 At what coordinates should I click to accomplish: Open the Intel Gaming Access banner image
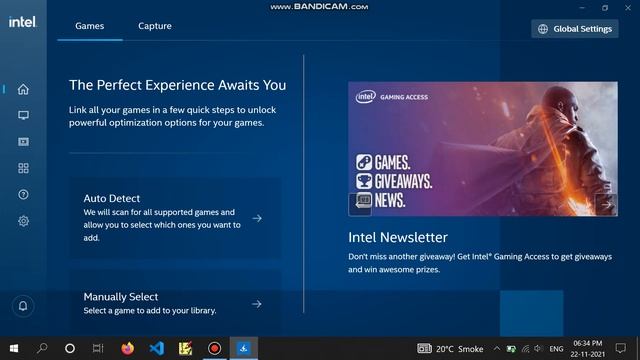(x=483, y=149)
